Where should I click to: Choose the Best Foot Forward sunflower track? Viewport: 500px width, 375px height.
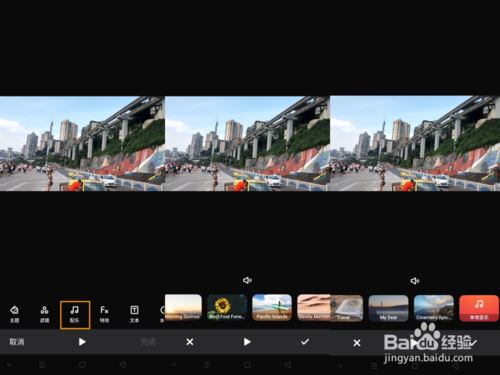click(227, 307)
